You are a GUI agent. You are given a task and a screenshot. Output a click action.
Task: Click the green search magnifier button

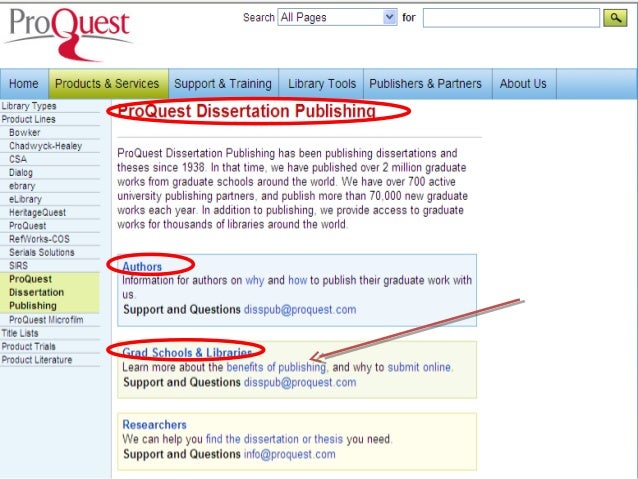pyautogui.click(x=615, y=18)
